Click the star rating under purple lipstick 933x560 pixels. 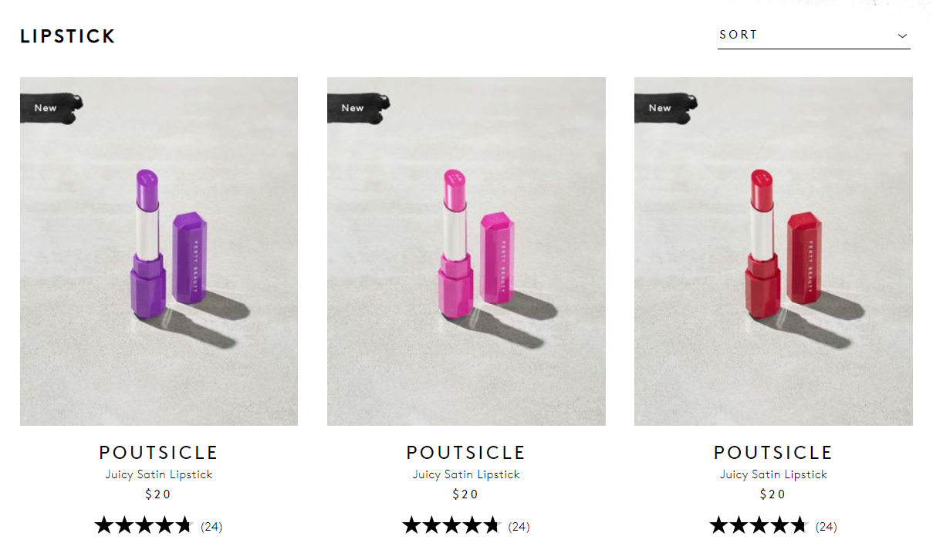143,526
